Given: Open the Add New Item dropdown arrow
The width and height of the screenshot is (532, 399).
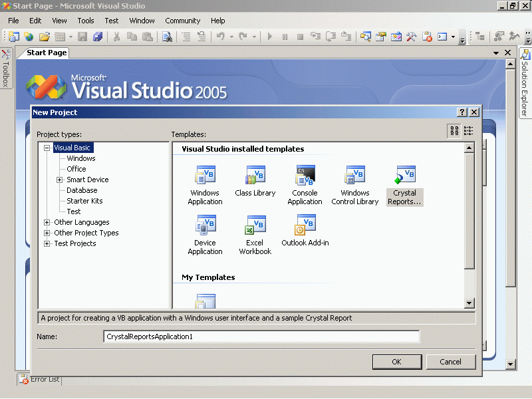Looking at the screenshot, I should 70,37.
